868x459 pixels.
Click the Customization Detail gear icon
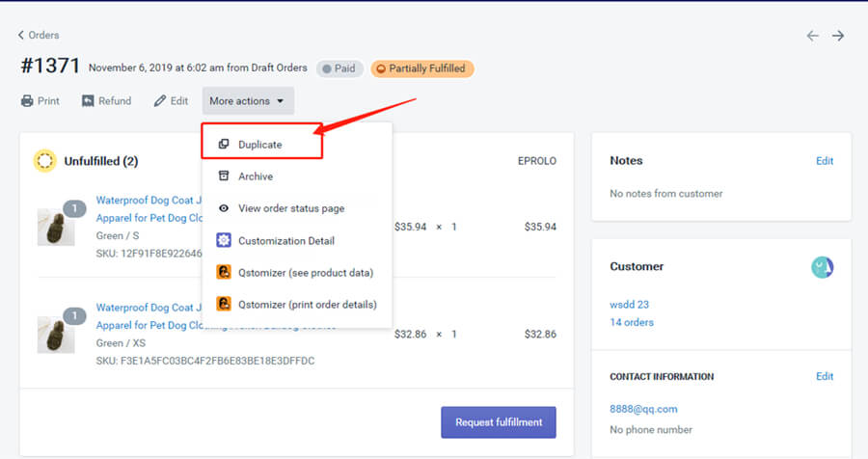pos(224,240)
